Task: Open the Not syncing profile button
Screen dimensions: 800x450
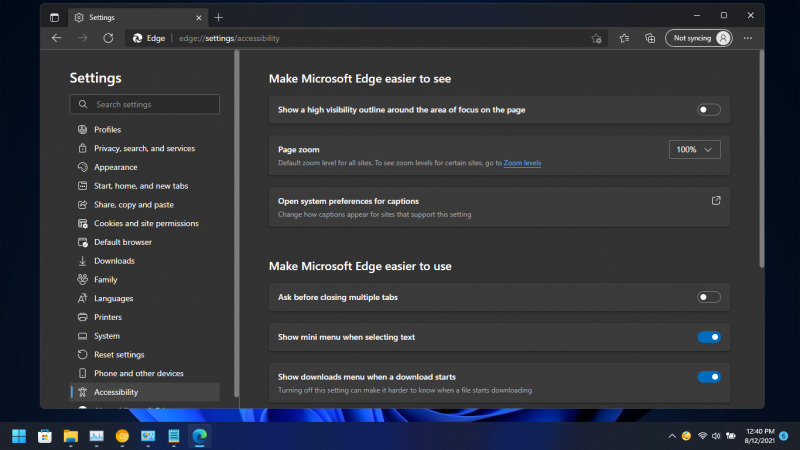Action: tap(698, 38)
